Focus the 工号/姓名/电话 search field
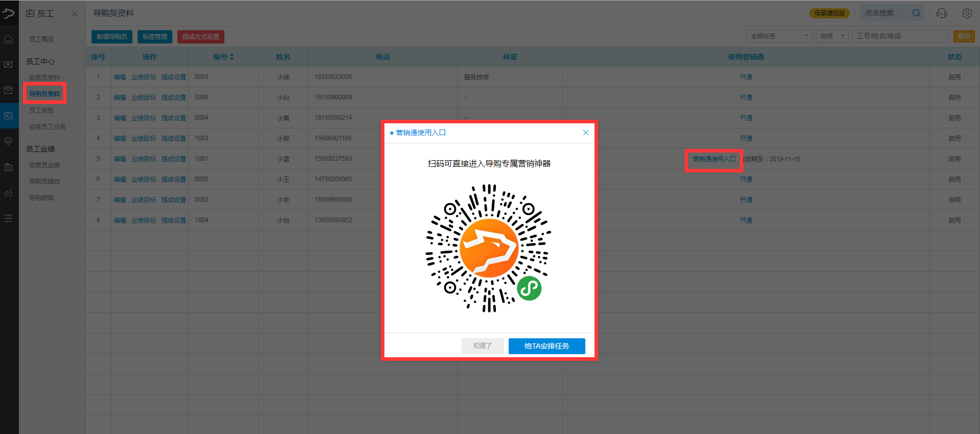Screen dimensions: 980x434 (x=900, y=36)
